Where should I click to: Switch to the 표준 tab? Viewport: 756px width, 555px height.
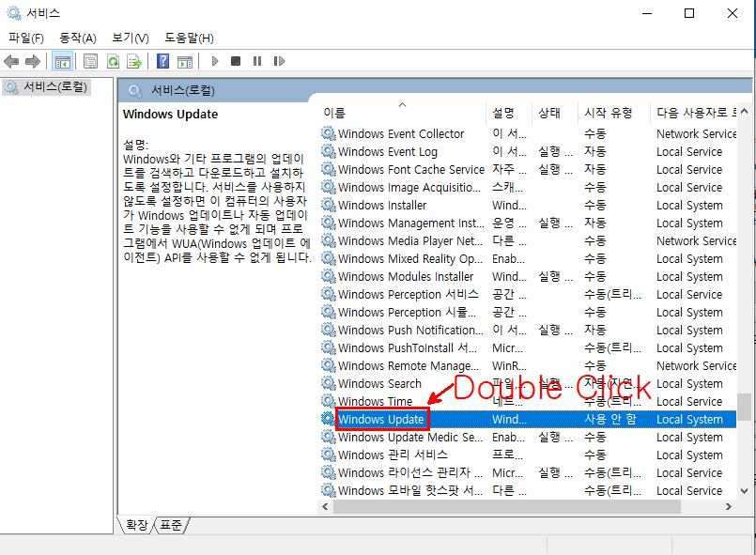[x=171, y=525]
